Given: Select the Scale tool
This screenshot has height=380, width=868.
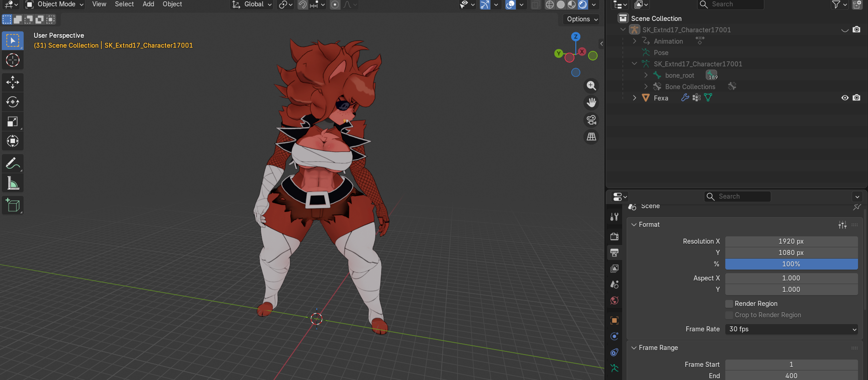Looking at the screenshot, I should [x=13, y=121].
